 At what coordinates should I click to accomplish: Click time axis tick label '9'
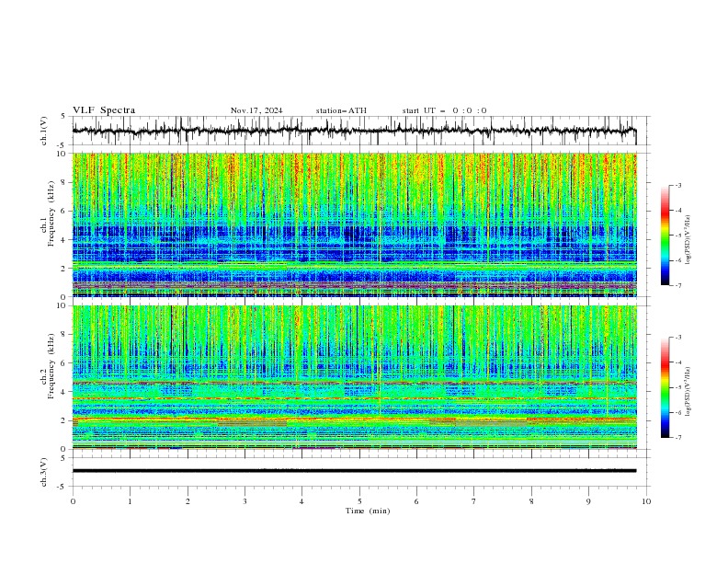tap(588, 501)
